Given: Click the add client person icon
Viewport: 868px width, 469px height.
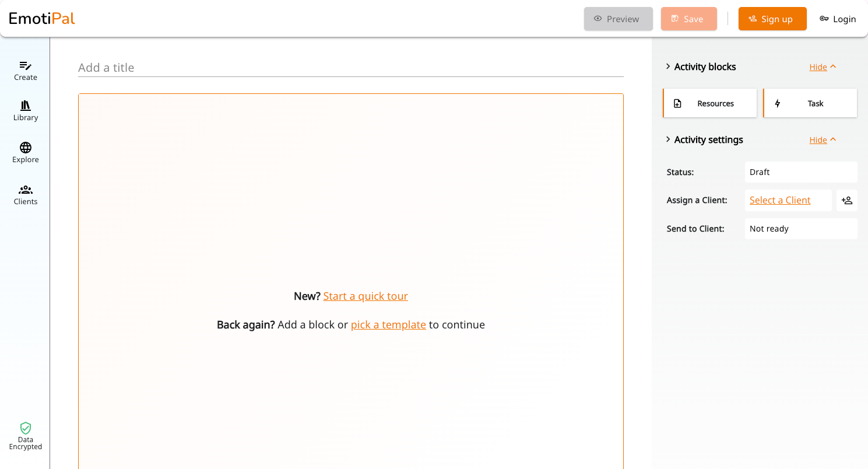Looking at the screenshot, I should 847,200.
